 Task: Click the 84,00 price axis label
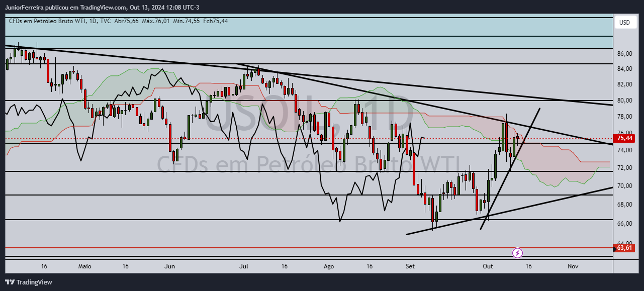pyautogui.click(x=624, y=69)
